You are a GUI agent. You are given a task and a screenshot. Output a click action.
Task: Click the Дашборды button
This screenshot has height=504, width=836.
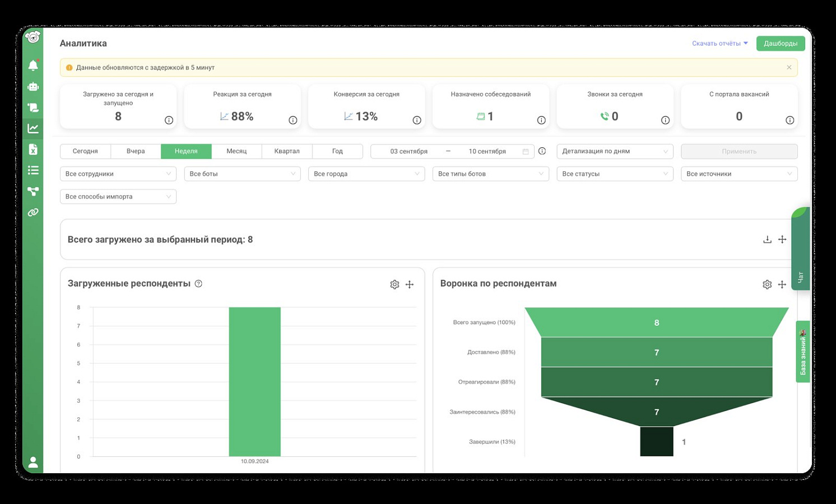pyautogui.click(x=781, y=43)
